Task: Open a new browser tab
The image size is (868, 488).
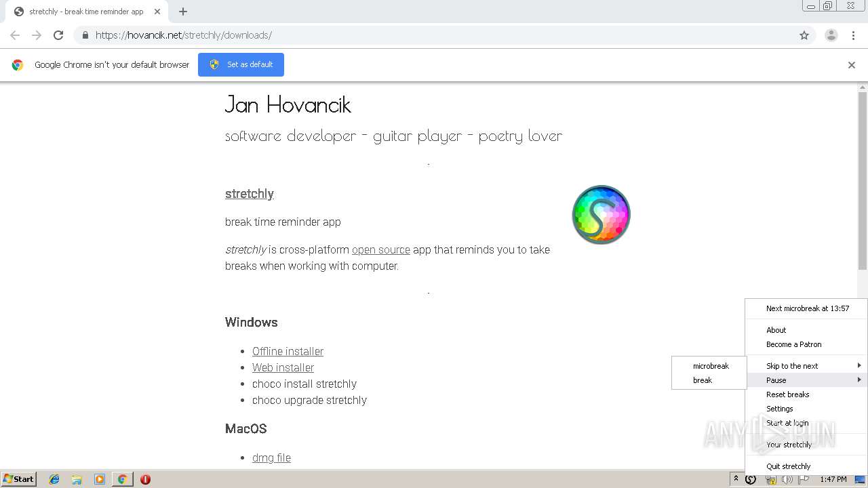Action: [x=183, y=12]
